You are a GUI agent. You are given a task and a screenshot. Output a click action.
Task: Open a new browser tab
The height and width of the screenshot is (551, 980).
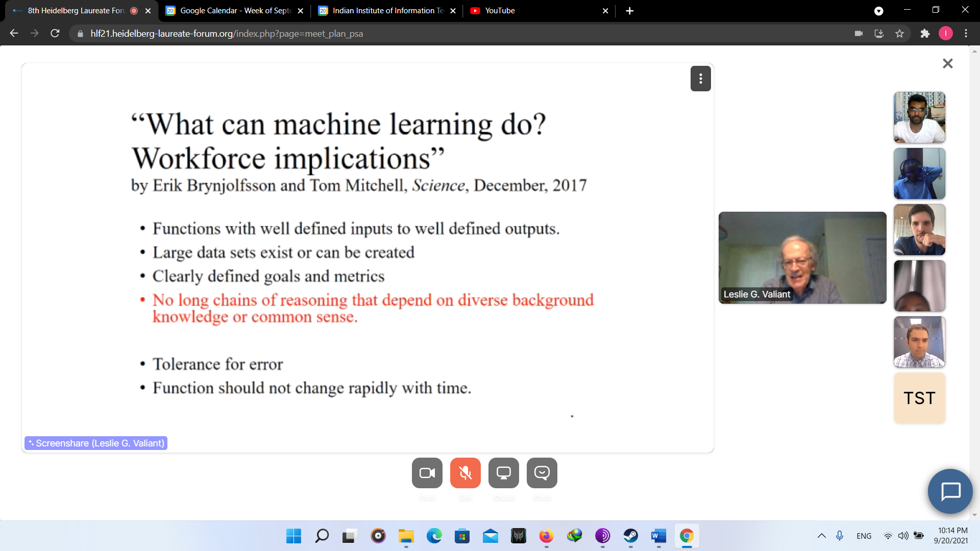pyautogui.click(x=629, y=11)
